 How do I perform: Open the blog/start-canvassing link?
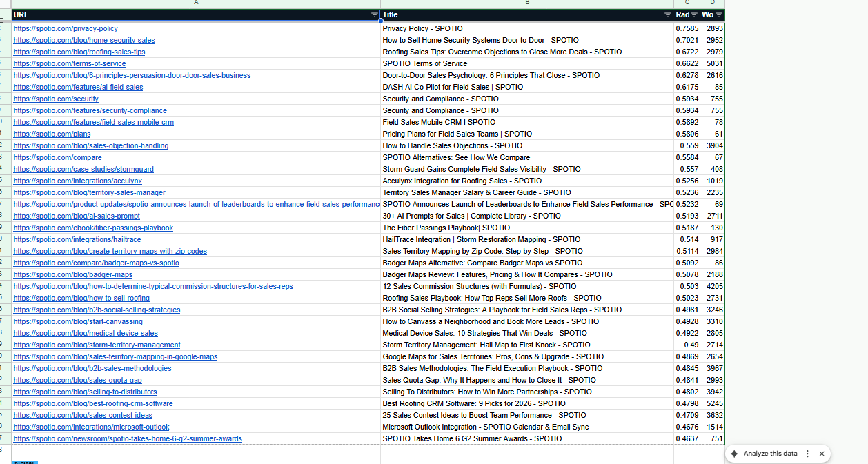tap(78, 321)
